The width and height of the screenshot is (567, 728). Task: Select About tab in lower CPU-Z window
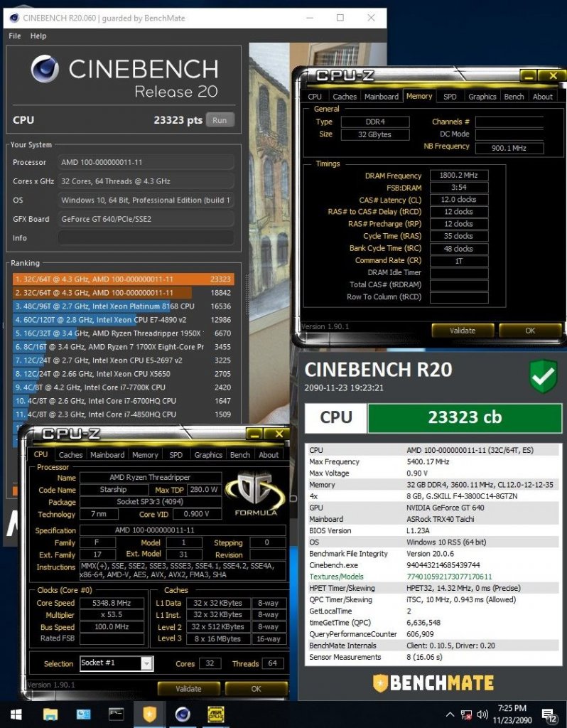click(x=269, y=455)
